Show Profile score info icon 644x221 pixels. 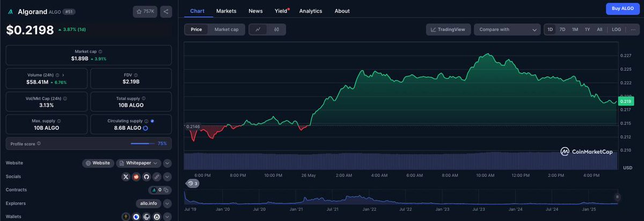(39, 144)
